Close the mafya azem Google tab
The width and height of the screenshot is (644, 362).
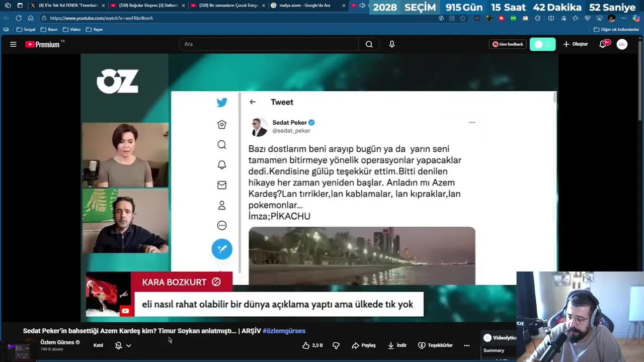pyautogui.click(x=344, y=6)
